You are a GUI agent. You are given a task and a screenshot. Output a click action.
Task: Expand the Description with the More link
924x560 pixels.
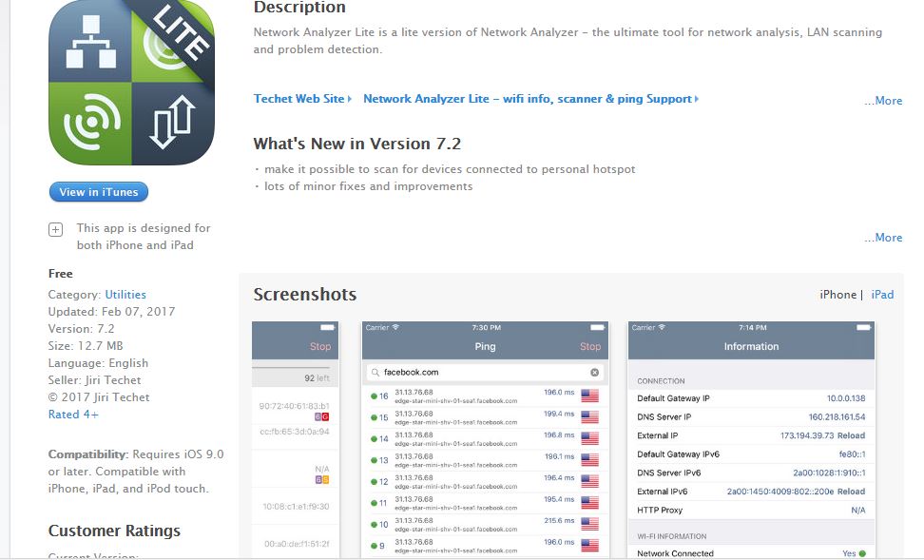(x=883, y=101)
